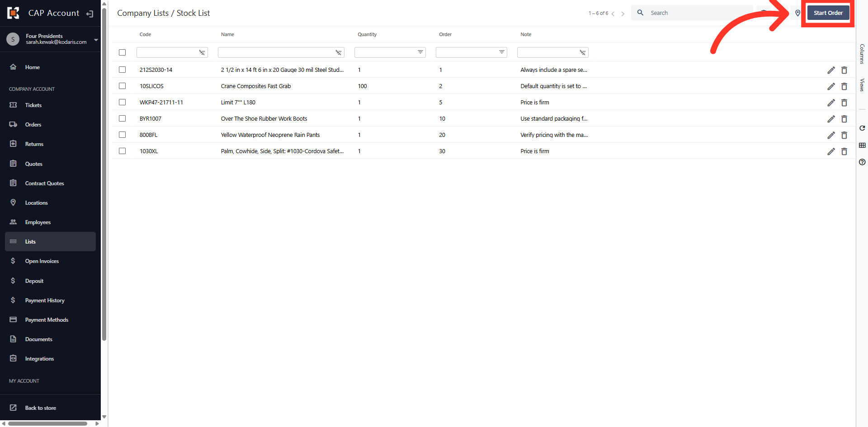The image size is (868, 427).
Task: Expand the Columns side panel
Action: point(862,54)
